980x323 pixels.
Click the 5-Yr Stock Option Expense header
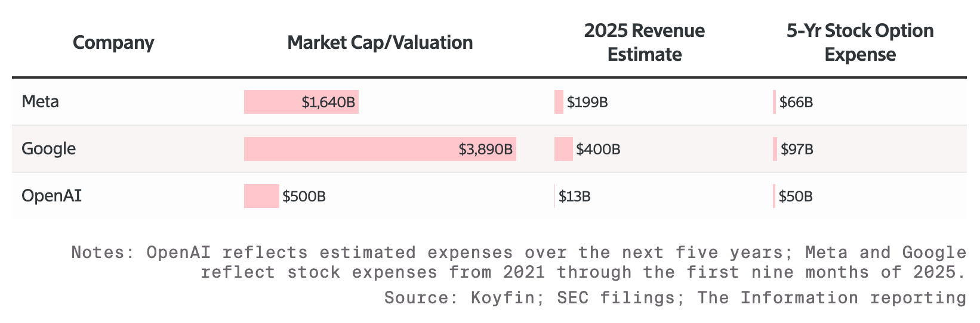pyautogui.click(x=860, y=42)
